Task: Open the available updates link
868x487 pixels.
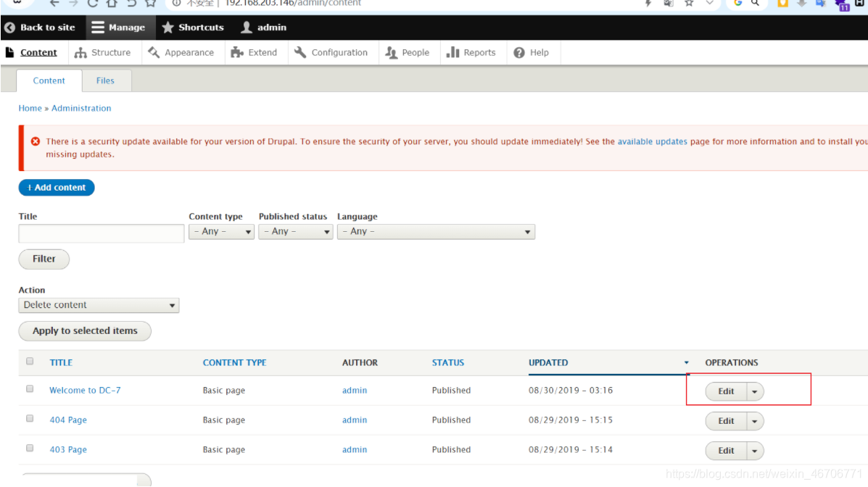Action: (x=652, y=141)
